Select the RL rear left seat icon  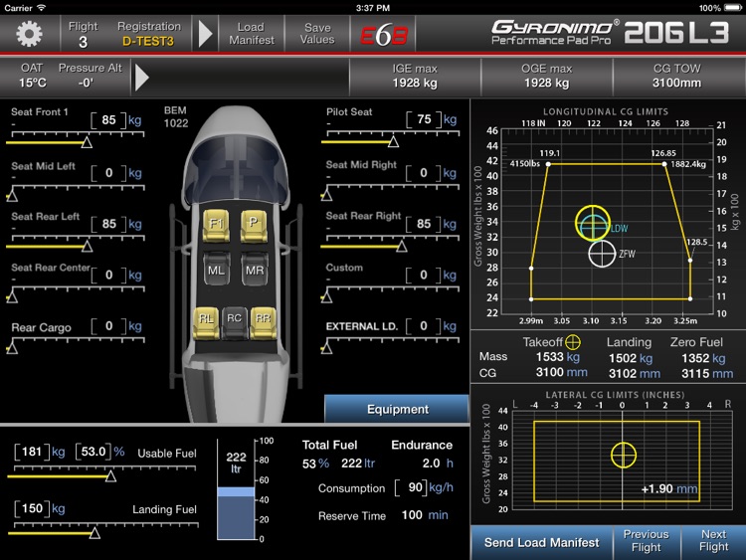(206, 322)
